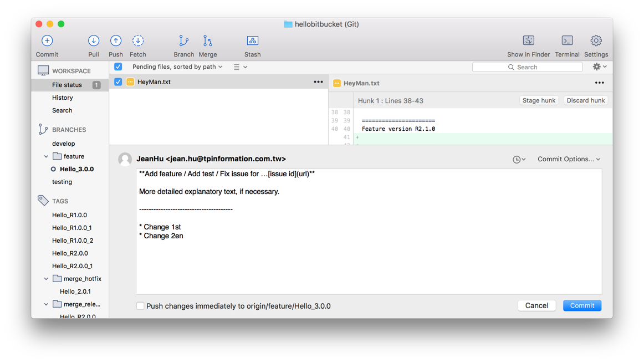Click the Stage hunk button
Viewport: 644px width, 363px height.
pyautogui.click(x=539, y=101)
